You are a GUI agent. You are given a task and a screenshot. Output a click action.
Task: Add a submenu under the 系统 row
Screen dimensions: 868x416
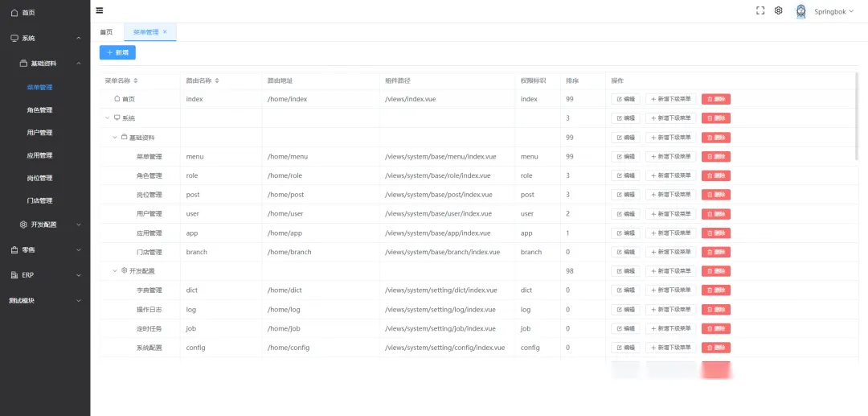coord(670,118)
